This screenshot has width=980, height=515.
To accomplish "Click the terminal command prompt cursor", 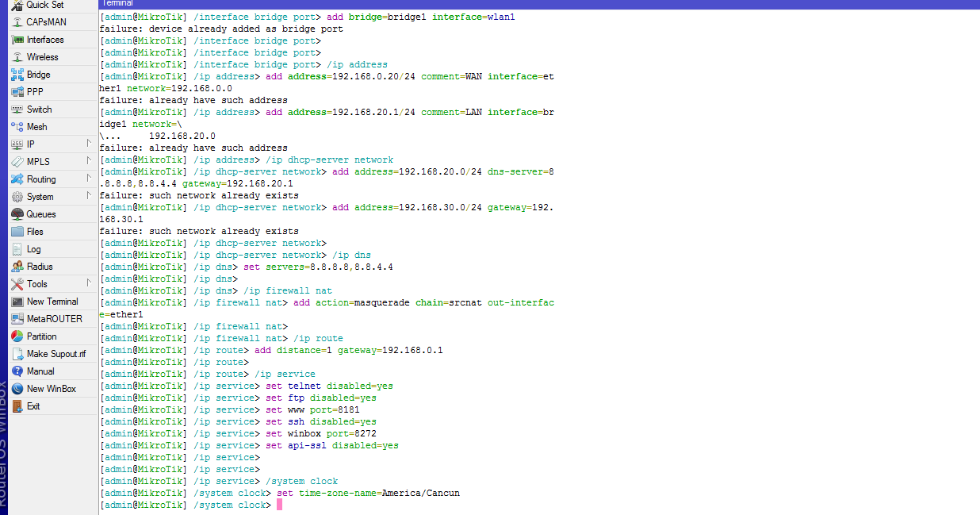I will (279, 505).
